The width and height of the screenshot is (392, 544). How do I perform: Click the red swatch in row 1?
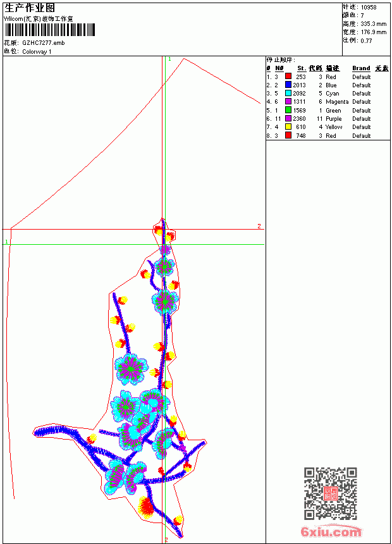(x=288, y=77)
